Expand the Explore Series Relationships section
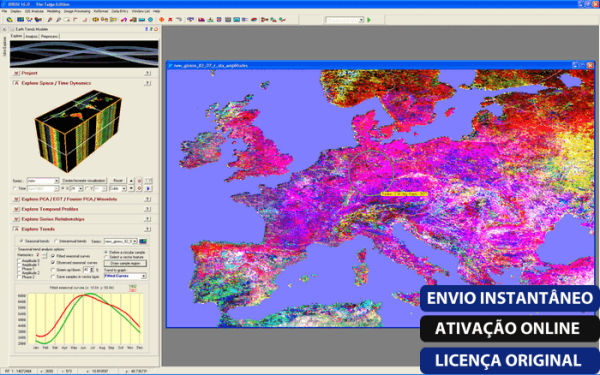Screen dimensions: 600x375 point(16,219)
